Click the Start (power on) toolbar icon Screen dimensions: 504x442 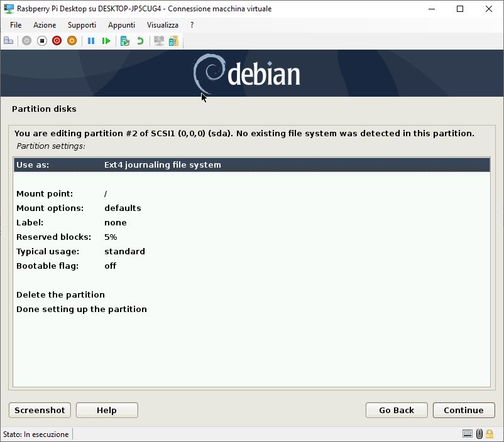[26, 41]
